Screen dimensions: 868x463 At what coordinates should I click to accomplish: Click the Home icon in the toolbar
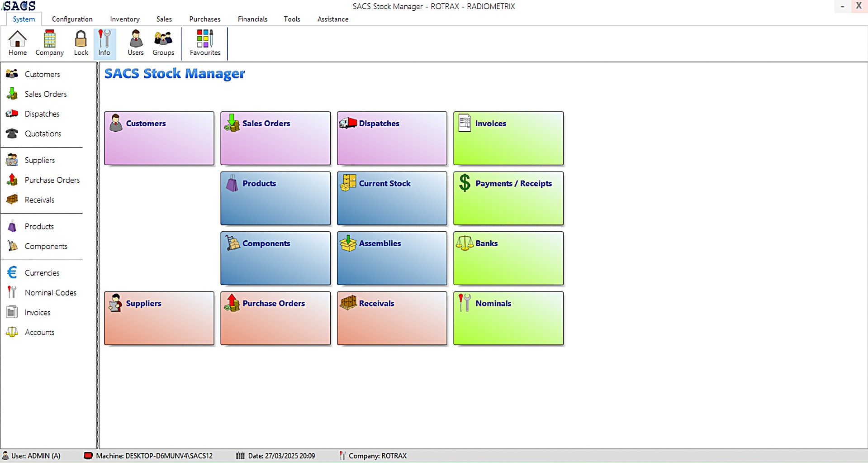[17, 39]
